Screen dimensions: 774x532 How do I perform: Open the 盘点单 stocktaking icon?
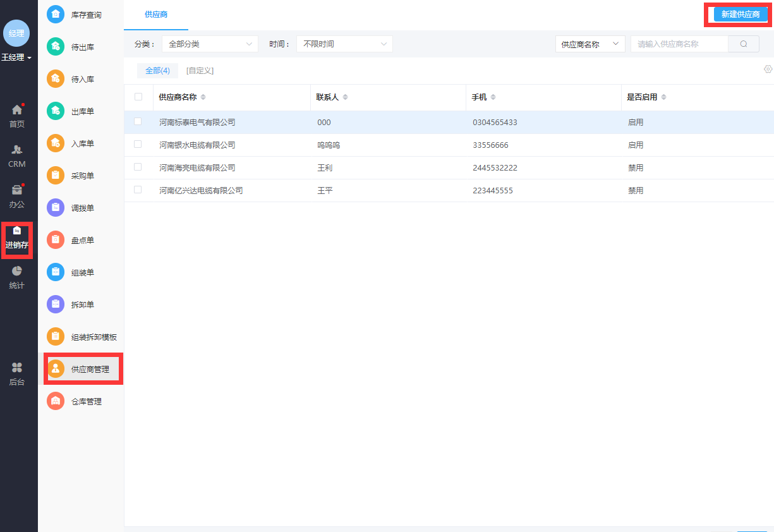pos(56,239)
